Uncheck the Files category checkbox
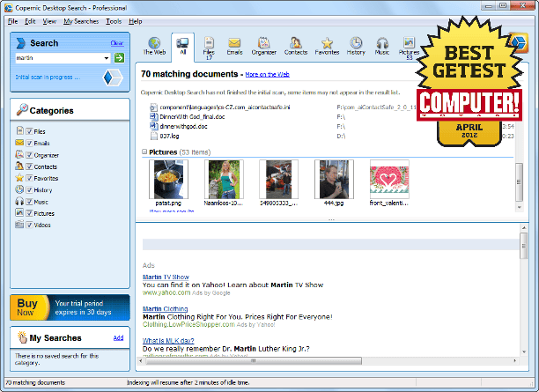This screenshot has height=392, width=539. point(30,131)
